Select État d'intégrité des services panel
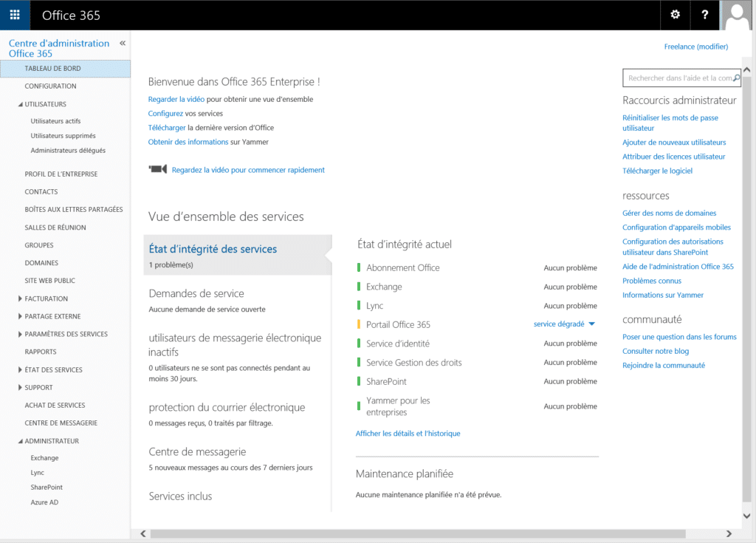Viewport: 756px width, 543px height. coord(238,255)
